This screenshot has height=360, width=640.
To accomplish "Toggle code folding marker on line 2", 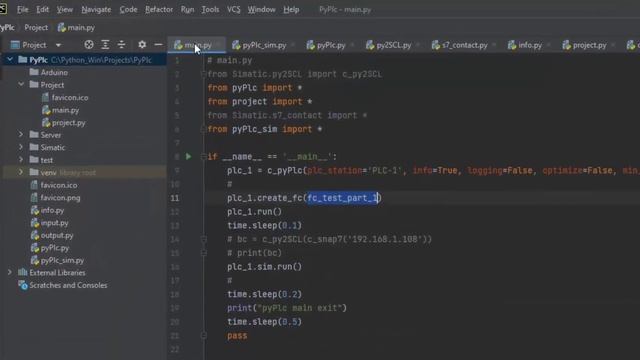I will click(x=203, y=74).
